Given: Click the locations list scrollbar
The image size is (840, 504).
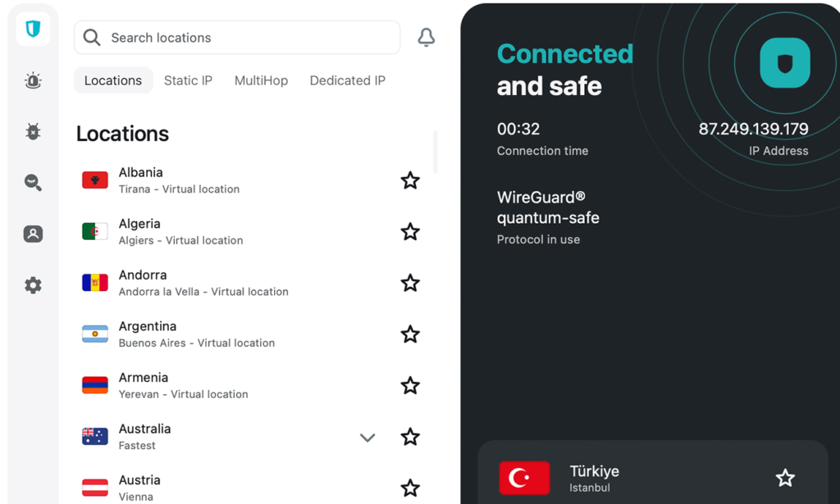Looking at the screenshot, I should point(436,152).
